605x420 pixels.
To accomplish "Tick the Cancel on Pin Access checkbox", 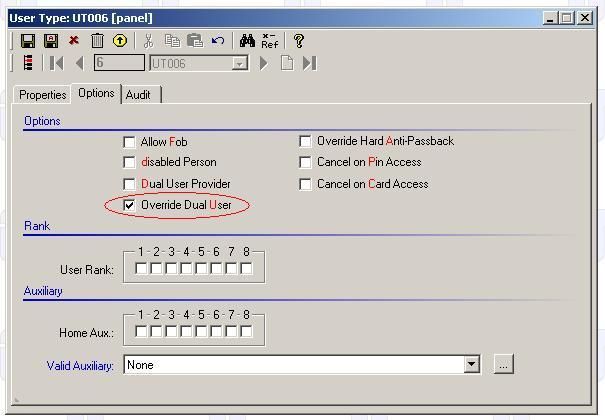I will [305, 162].
